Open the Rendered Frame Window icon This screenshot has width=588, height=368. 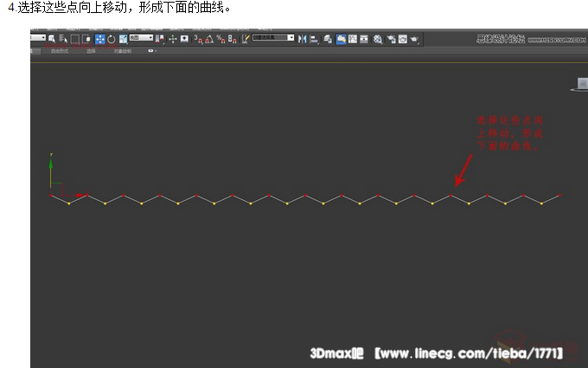click(x=403, y=39)
